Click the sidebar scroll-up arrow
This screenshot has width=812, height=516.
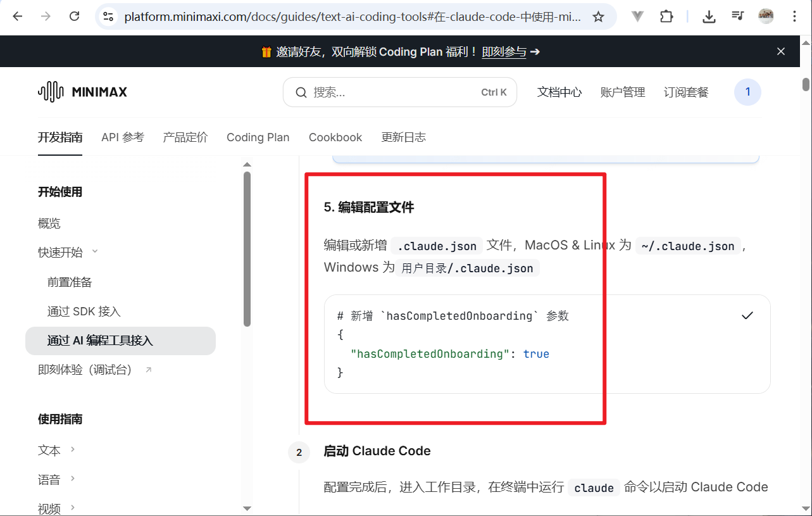[247, 165]
